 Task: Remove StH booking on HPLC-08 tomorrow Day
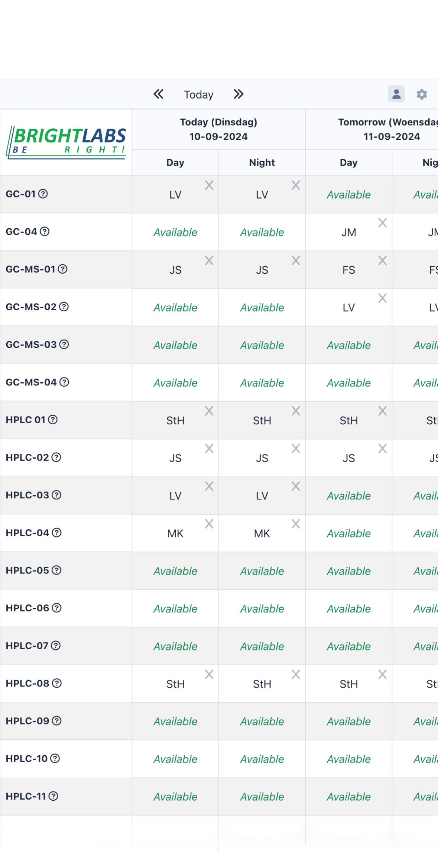[383, 674]
